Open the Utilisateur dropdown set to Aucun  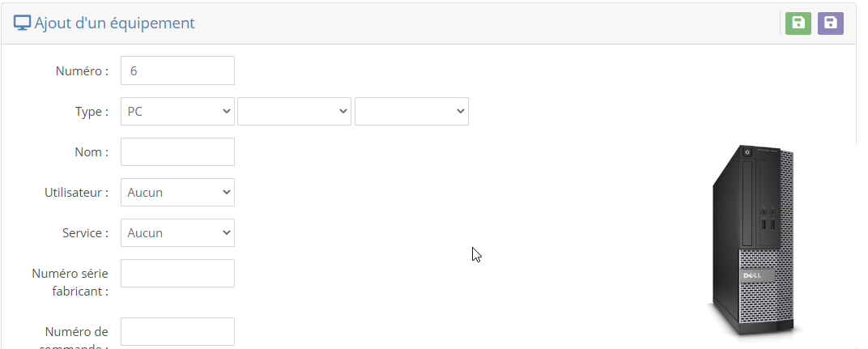click(x=177, y=192)
